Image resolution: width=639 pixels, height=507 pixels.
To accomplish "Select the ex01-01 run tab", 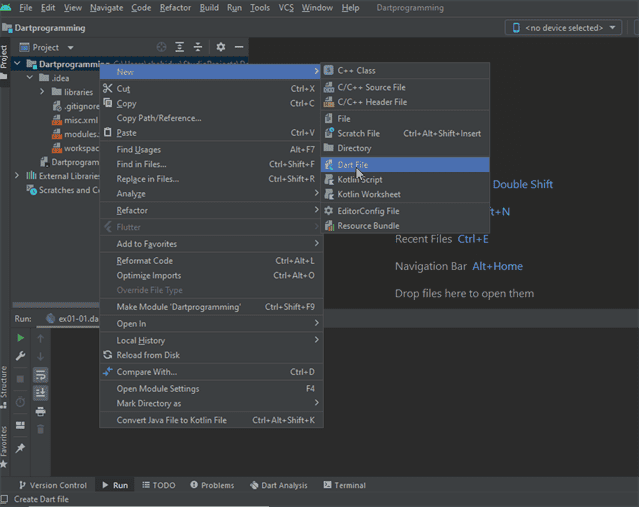I will coord(72,319).
